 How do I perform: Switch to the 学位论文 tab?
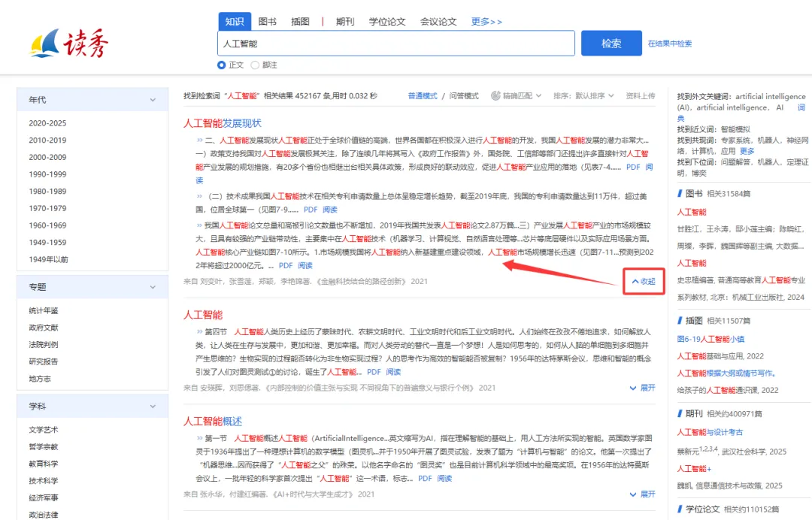coord(387,22)
